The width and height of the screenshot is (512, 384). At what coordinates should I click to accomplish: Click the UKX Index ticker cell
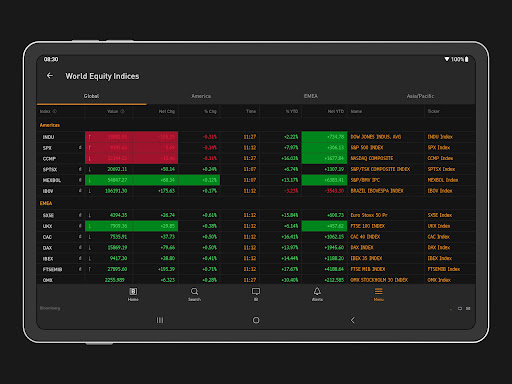point(439,226)
